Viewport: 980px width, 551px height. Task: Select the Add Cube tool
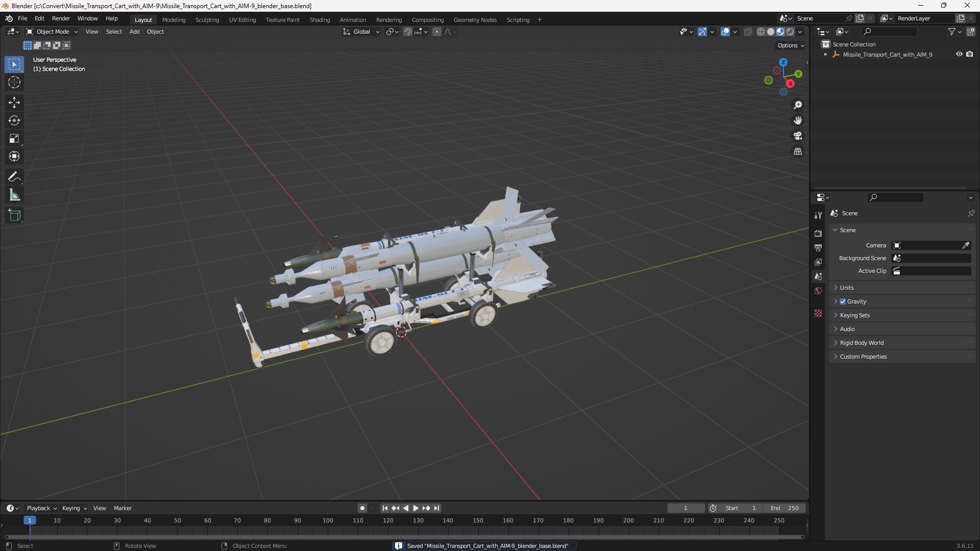[x=14, y=215]
